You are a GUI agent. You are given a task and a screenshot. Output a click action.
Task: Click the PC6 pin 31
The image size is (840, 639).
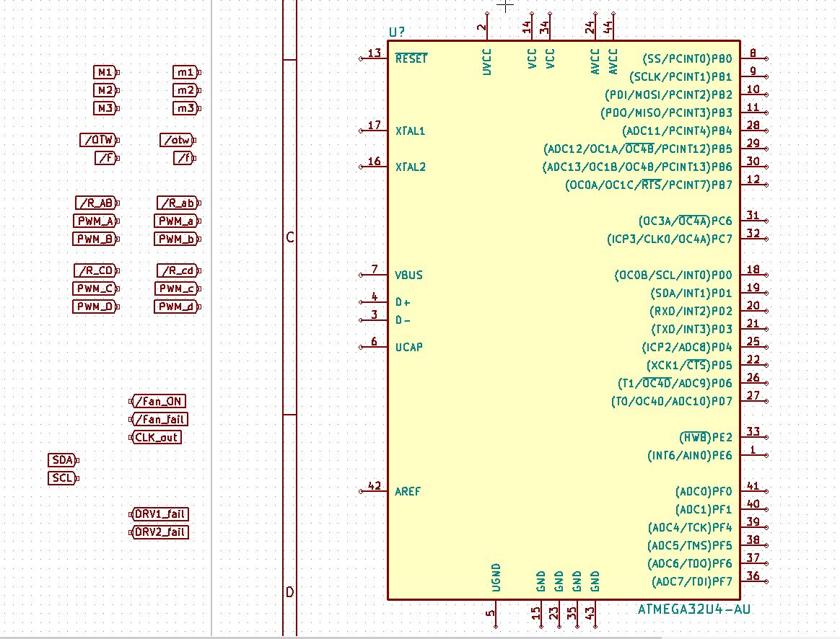click(x=754, y=221)
